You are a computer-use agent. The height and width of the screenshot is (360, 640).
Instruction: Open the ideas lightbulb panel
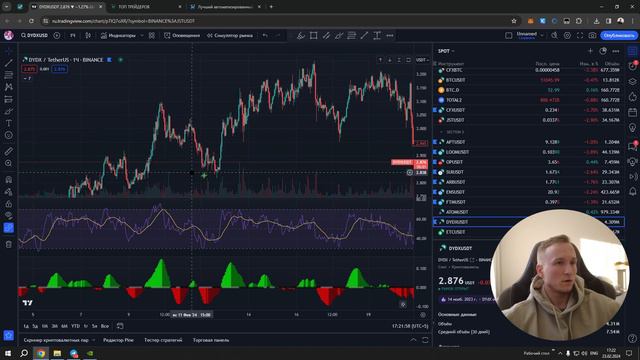(633, 128)
